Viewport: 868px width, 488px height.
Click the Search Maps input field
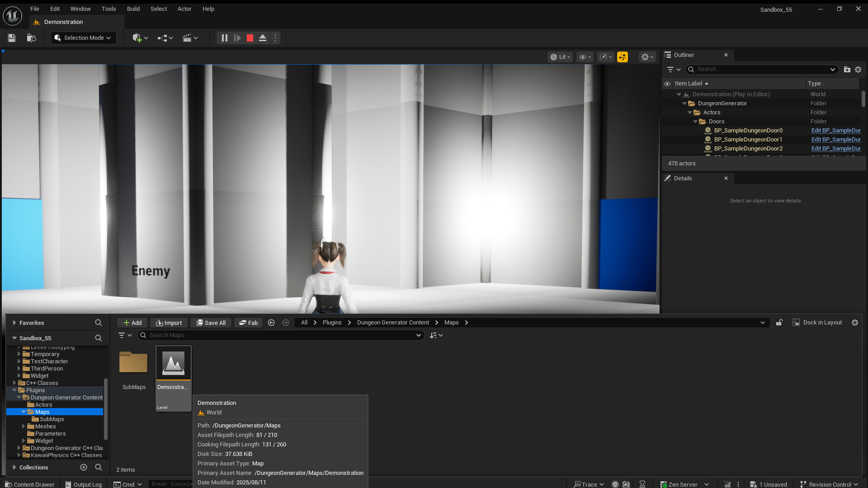tap(281, 335)
